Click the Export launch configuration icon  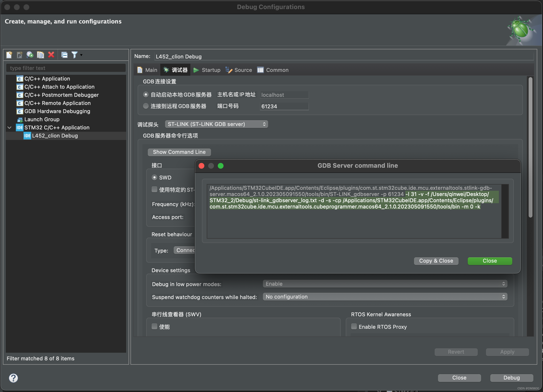point(30,55)
